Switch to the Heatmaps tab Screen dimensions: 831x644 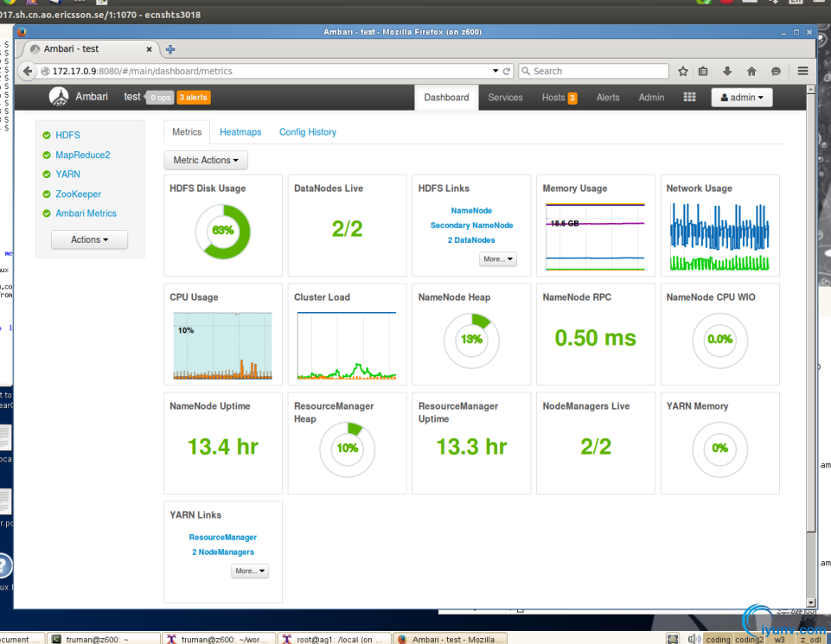[x=240, y=132]
